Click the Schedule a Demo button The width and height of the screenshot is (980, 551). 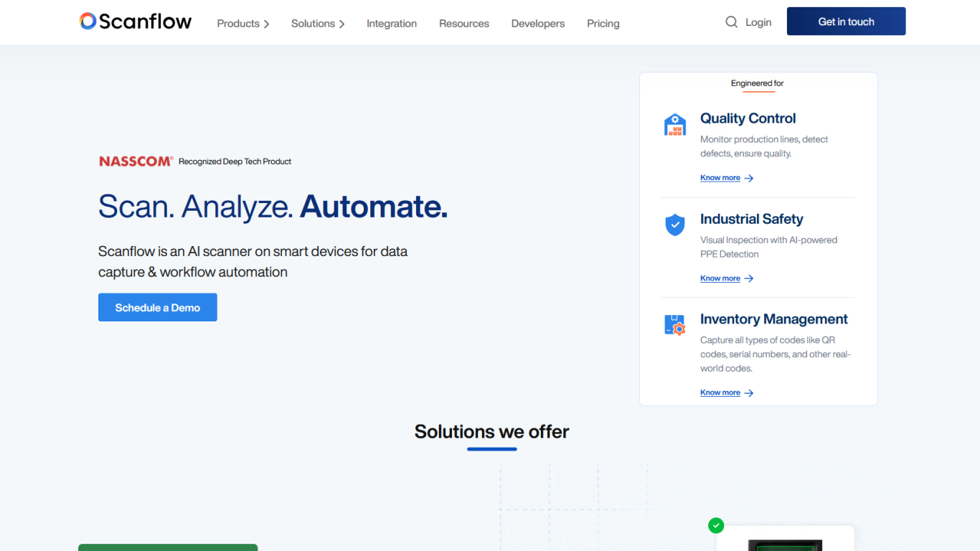pos(157,307)
